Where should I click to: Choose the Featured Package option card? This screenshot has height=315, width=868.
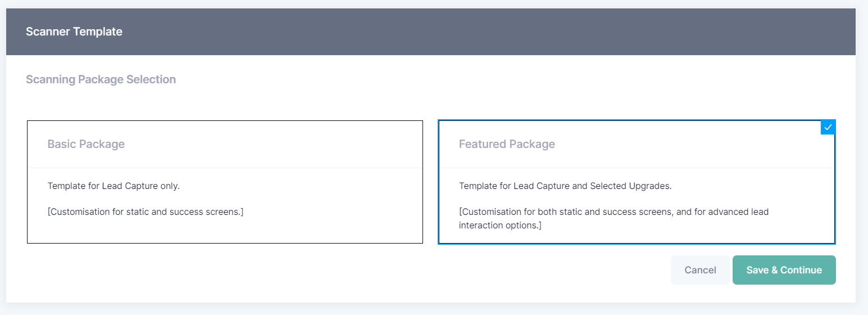pos(637,182)
